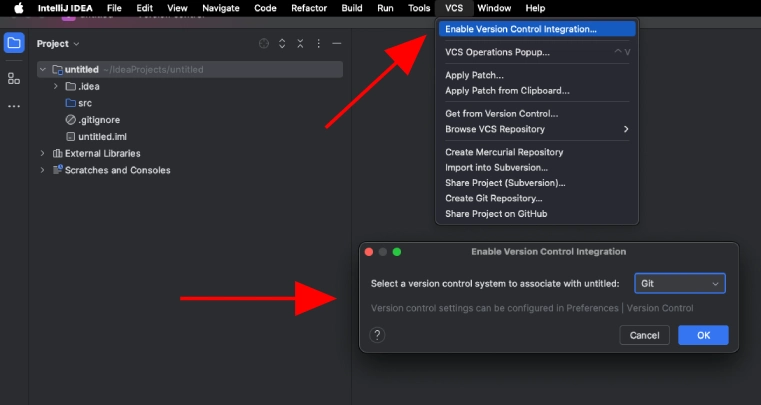Click the Select Opened File crosshair icon
761x405 pixels.
[264, 44]
